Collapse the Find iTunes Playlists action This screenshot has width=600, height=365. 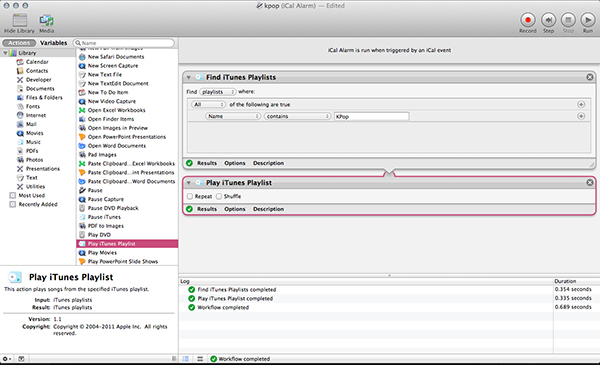click(x=189, y=77)
